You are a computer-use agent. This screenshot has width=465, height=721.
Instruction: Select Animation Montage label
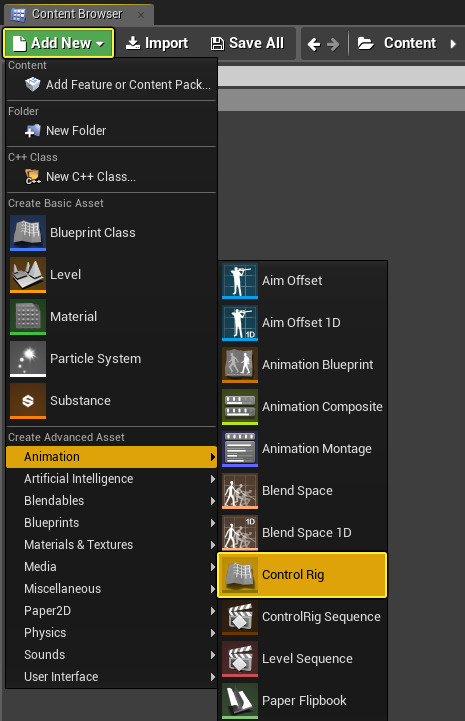click(x=317, y=449)
